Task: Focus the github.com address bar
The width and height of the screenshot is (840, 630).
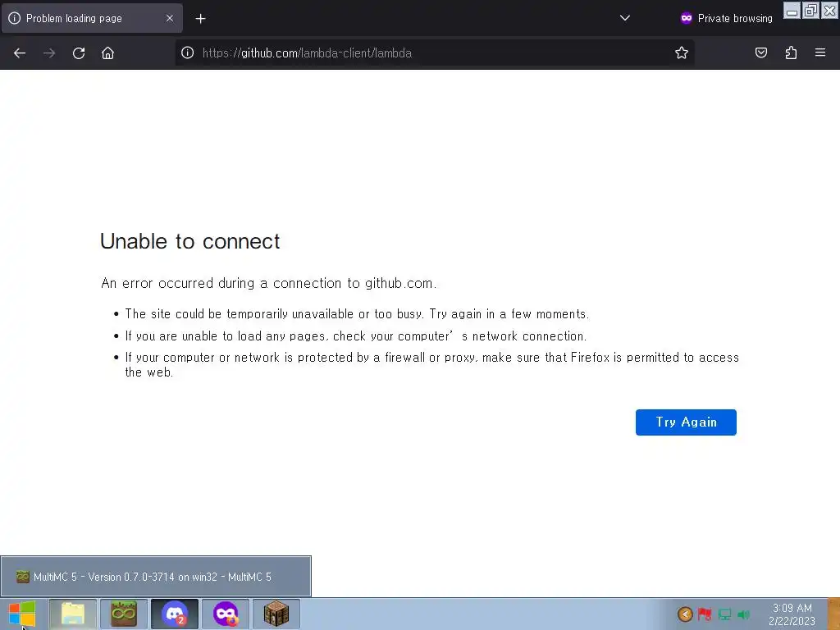Action: pyautogui.click(x=434, y=53)
